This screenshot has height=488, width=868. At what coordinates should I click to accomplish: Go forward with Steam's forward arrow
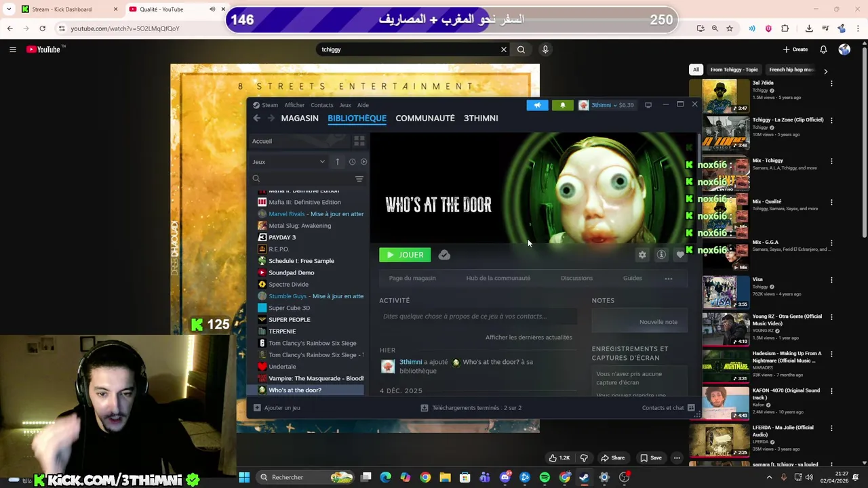(271, 118)
